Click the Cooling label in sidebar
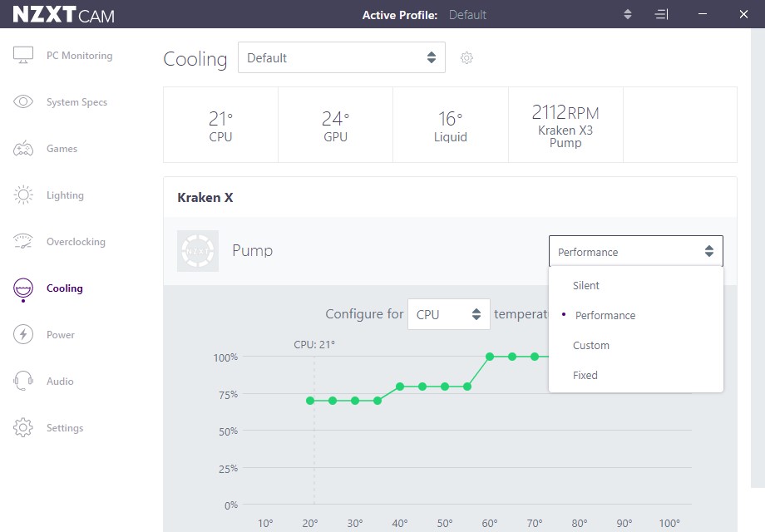Screen dimensions: 765x532 pyautogui.click(x=64, y=288)
